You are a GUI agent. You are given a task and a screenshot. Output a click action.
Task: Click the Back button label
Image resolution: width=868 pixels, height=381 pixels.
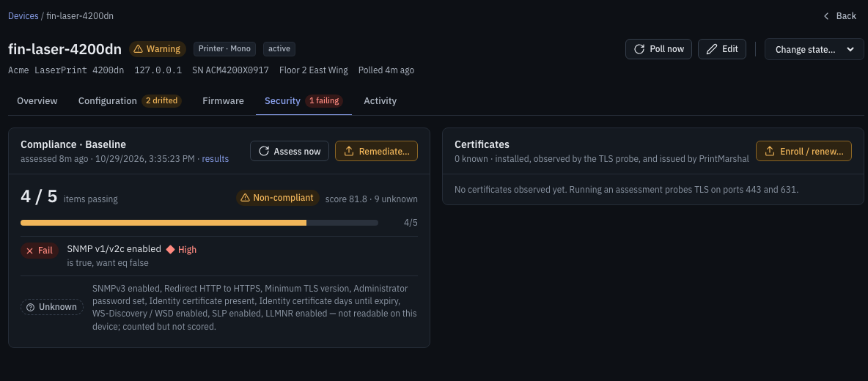click(846, 16)
